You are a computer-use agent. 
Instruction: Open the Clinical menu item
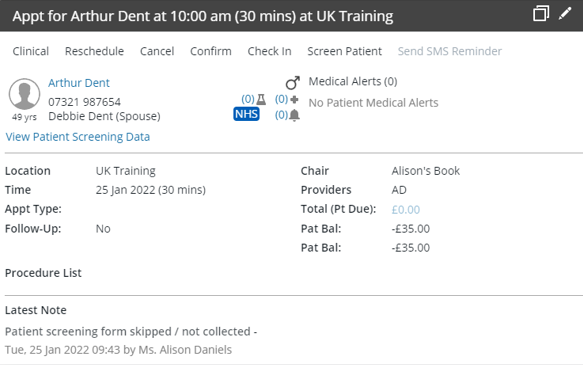pyautogui.click(x=30, y=51)
